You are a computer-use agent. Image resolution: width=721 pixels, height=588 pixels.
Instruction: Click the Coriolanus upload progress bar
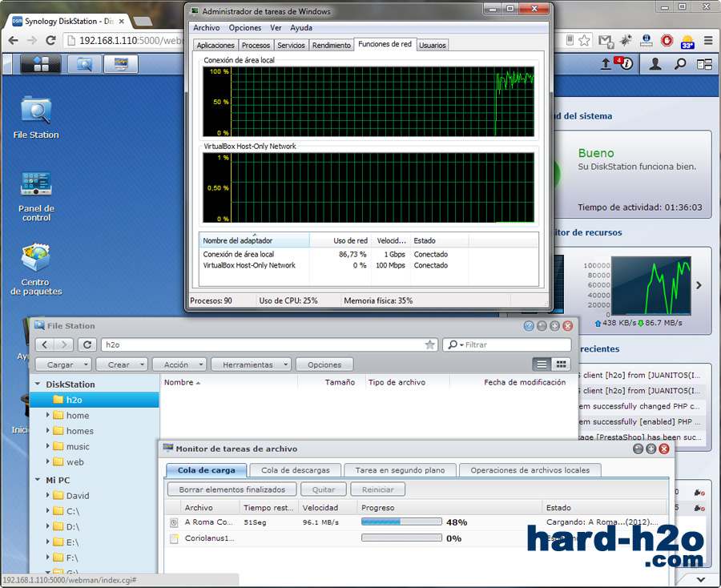point(401,538)
